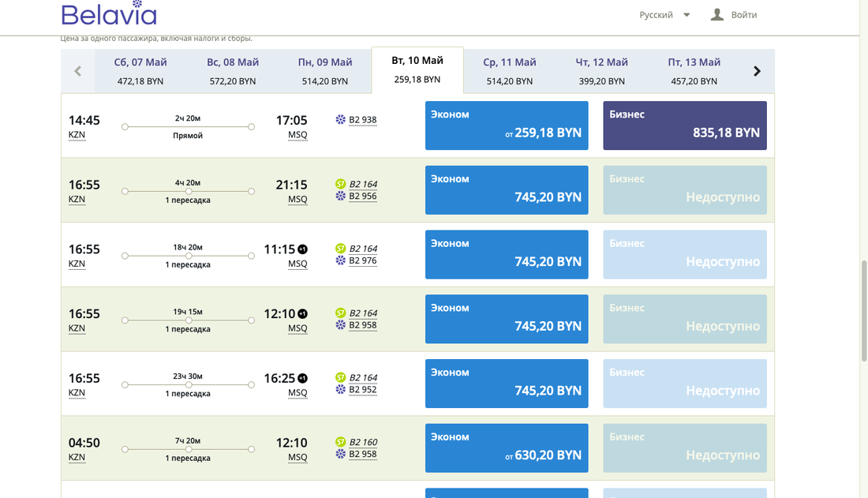Go to previous dates with left arrow

pos(77,71)
